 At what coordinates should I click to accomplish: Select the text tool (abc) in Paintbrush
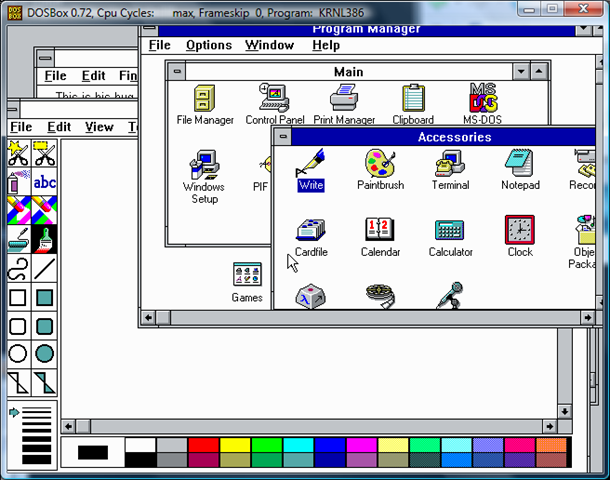coord(45,182)
